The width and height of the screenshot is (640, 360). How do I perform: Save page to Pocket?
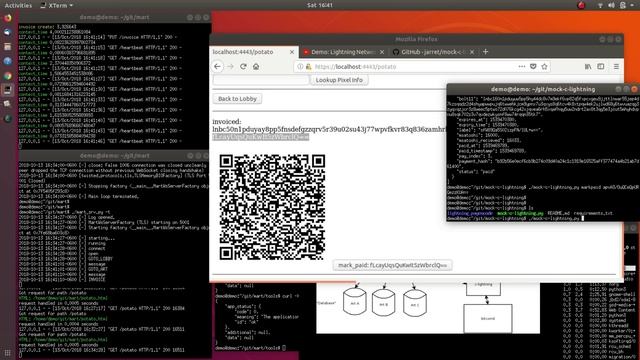point(533,67)
